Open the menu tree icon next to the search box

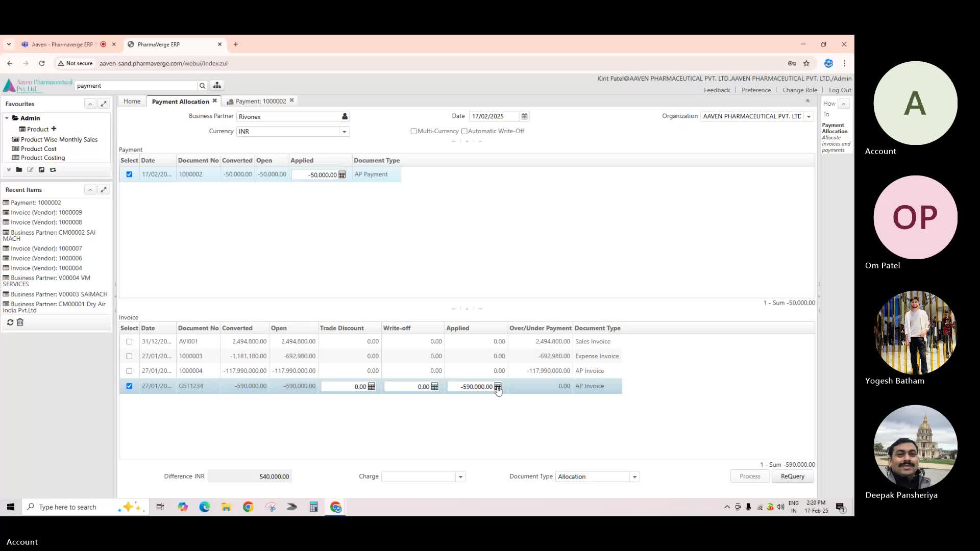pyautogui.click(x=217, y=85)
